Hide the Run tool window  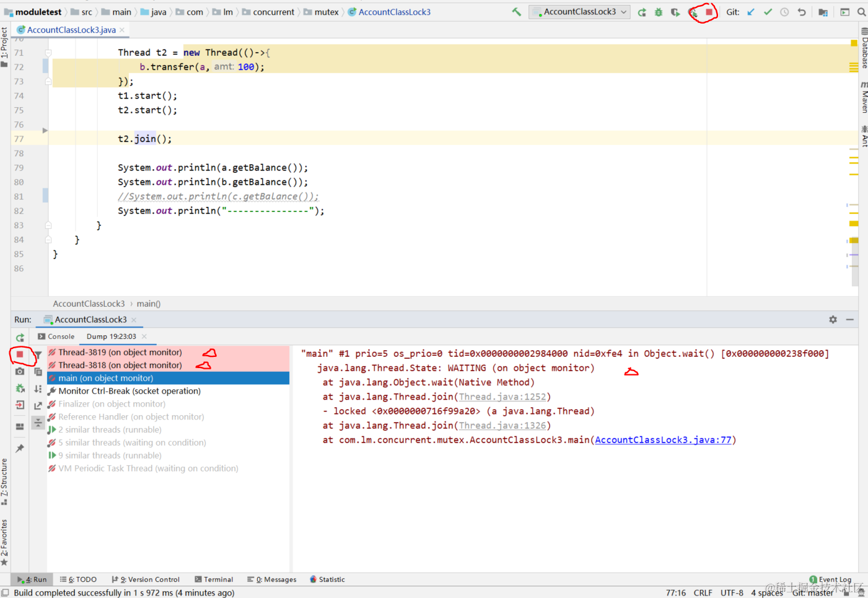pyautogui.click(x=849, y=319)
